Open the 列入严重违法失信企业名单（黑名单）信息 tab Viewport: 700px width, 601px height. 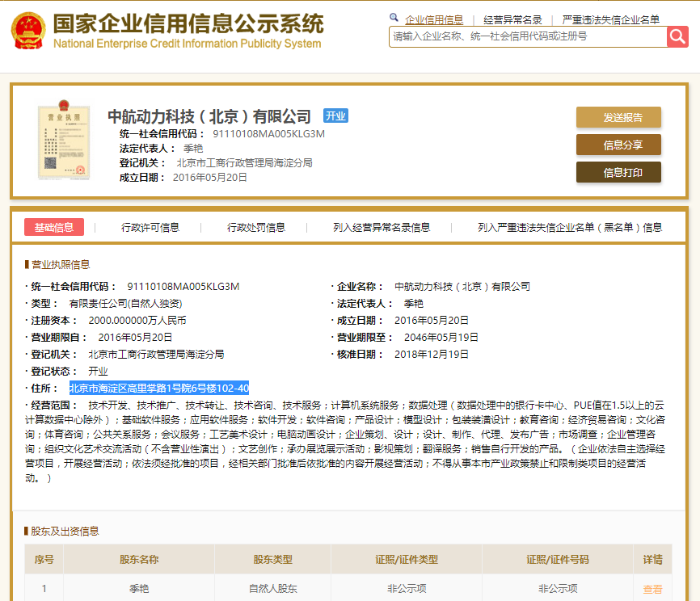(x=570, y=227)
